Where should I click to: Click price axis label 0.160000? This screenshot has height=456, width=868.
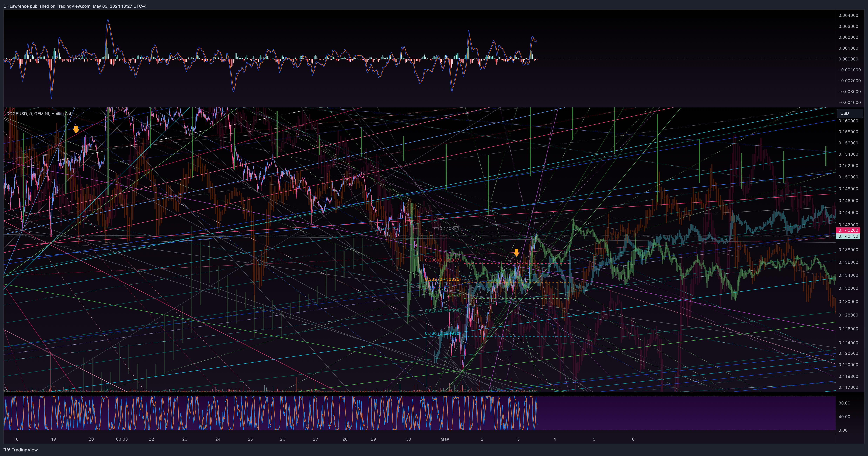click(x=849, y=121)
